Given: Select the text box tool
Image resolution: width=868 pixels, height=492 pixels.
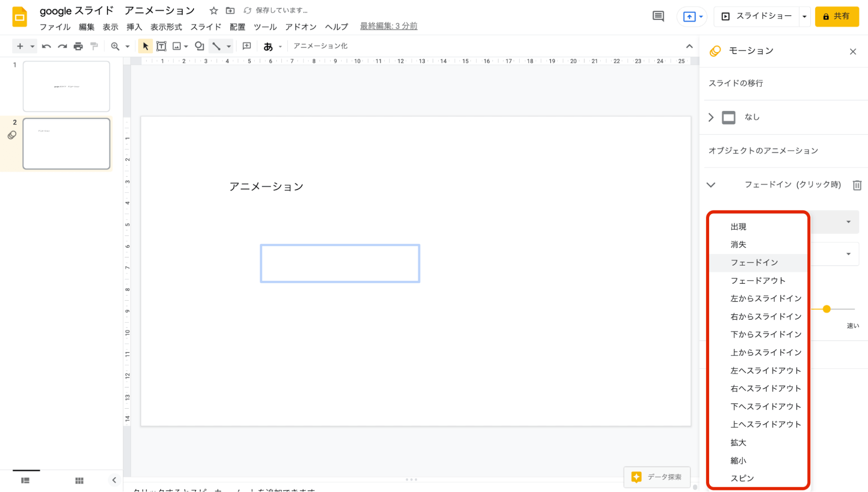Looking at the screenshot, I should [161, 46].
